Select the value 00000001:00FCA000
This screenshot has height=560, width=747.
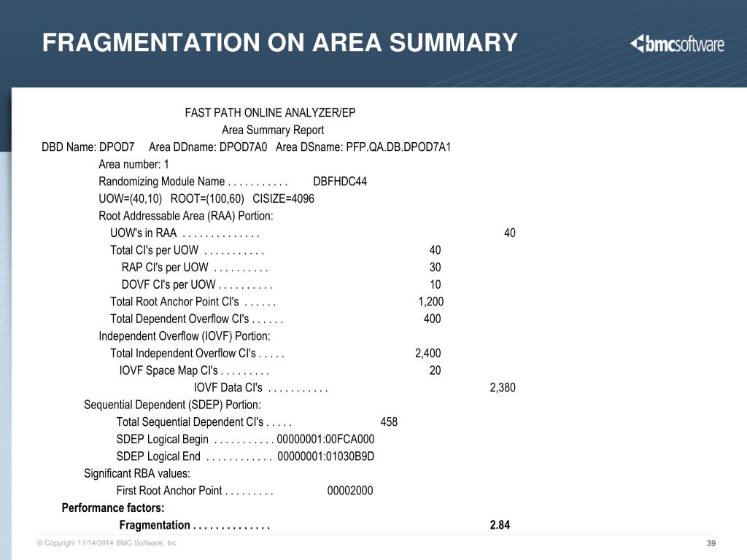[325, 439]
